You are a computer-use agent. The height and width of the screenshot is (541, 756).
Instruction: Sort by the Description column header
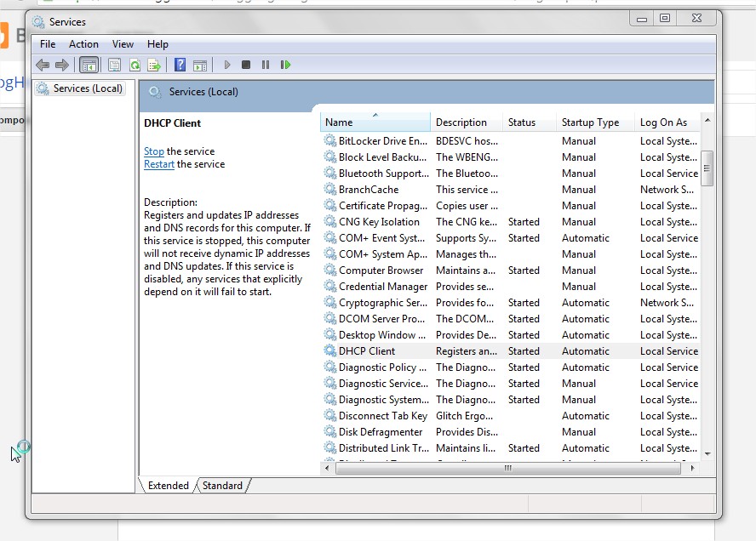click(x=467, y=122)
